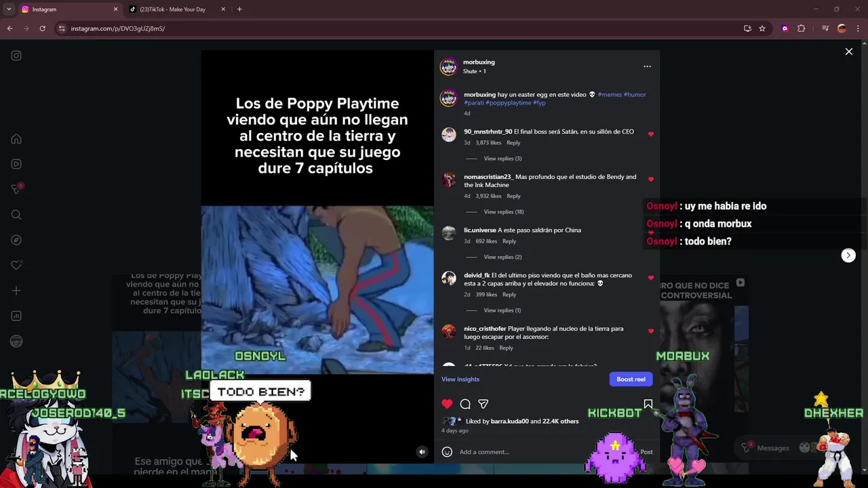Image resolution: width=868 pixels, height=488 pixels.
Task: Toggle like on 90_mnstrhntr_90 comment
Action: (x=651, y=134)
